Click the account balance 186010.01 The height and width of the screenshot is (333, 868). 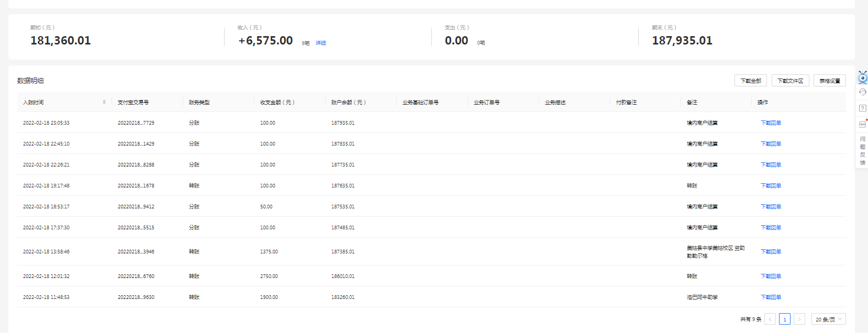click(343, 276)
